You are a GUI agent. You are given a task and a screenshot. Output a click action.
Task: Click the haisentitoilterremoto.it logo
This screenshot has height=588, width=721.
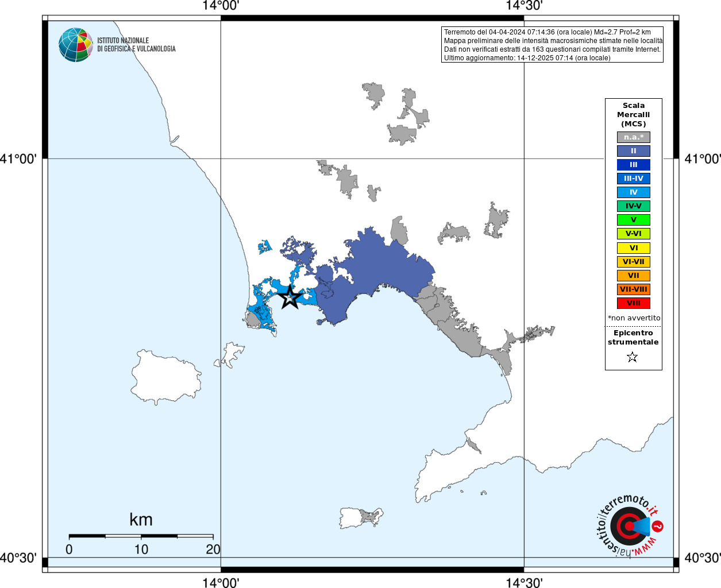click(630, 526)
